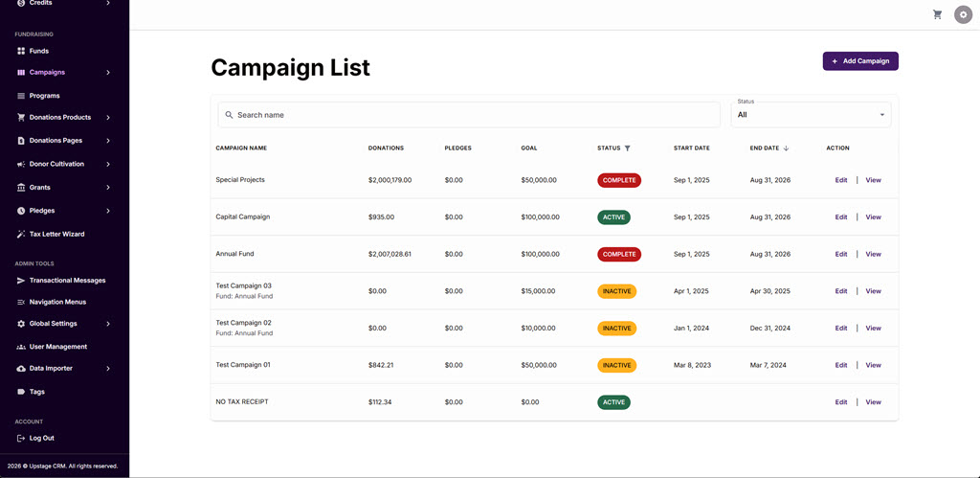Open Transactional Messages menu item
The image size is (980, 478).
coord(67,281)
